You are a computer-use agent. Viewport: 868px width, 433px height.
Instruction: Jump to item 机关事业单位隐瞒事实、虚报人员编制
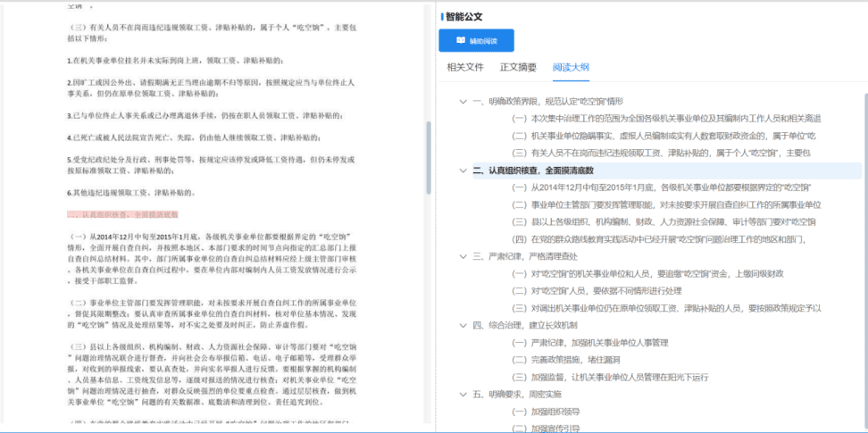664,137
